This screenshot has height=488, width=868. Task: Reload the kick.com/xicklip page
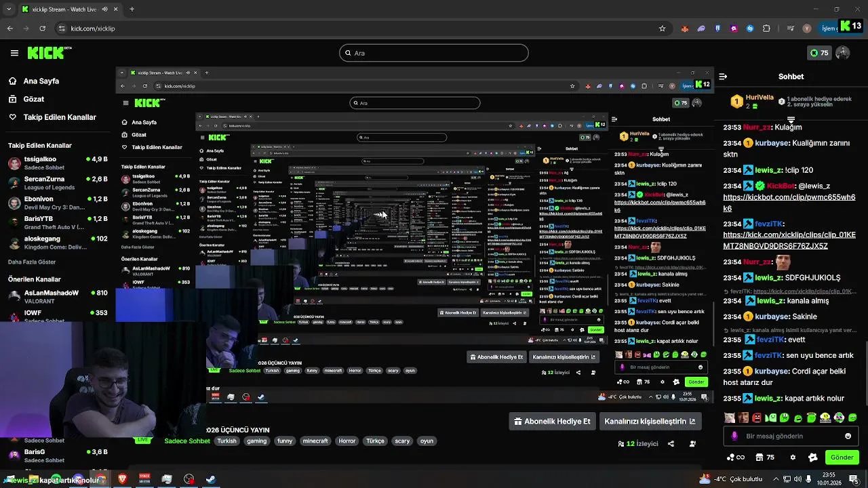pos(43,28)
